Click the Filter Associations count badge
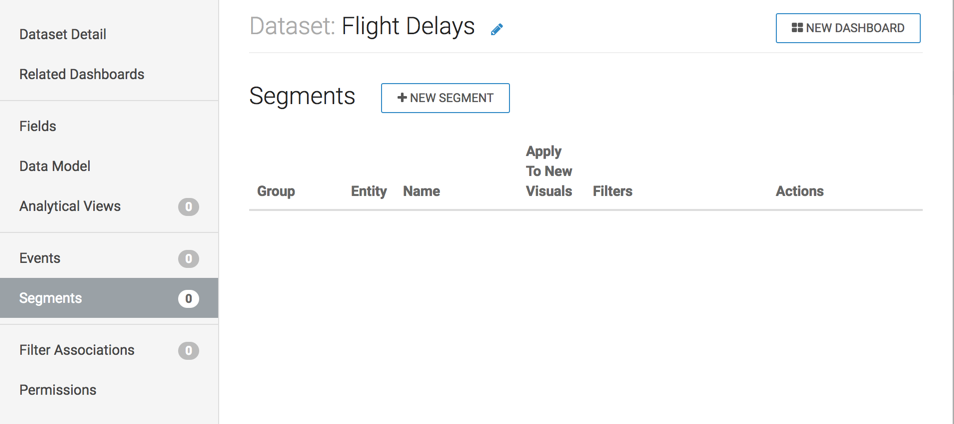Viewport: 954px width, 424px height. tap(188, 351)
